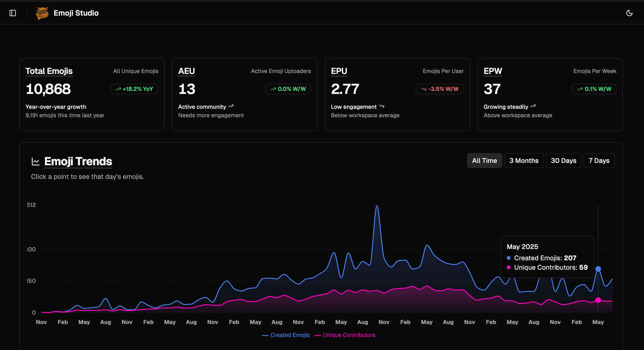Click the Emoji Trends heading
The height and width of the screenshot is (350, 644).
(x=78, y=162)
